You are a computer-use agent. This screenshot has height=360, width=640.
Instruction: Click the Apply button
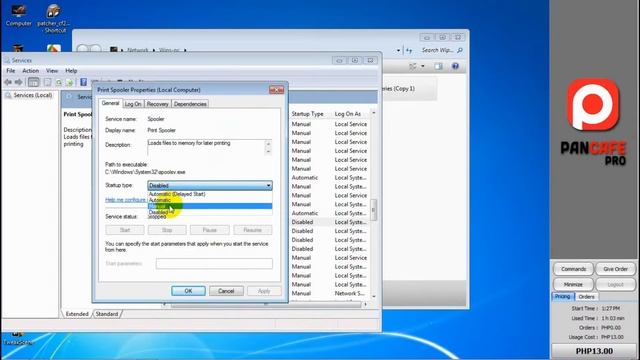click(x=264, y=291)
